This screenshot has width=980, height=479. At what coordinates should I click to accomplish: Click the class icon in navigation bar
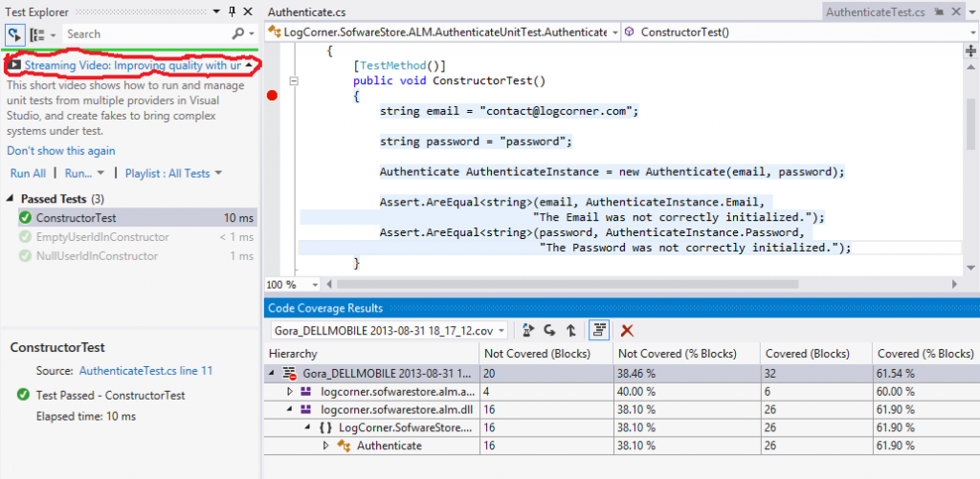point(275,32)
